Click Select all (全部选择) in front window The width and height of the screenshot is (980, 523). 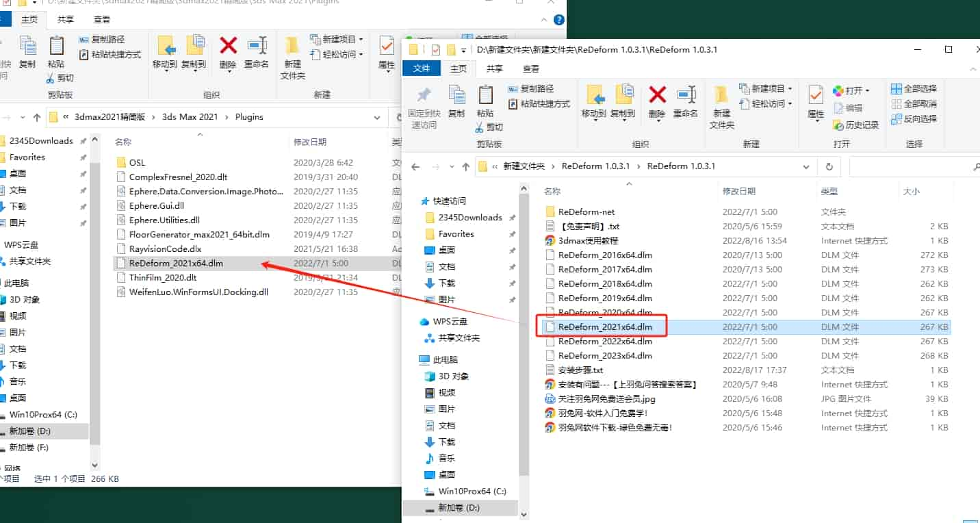(x=914, y=89)
